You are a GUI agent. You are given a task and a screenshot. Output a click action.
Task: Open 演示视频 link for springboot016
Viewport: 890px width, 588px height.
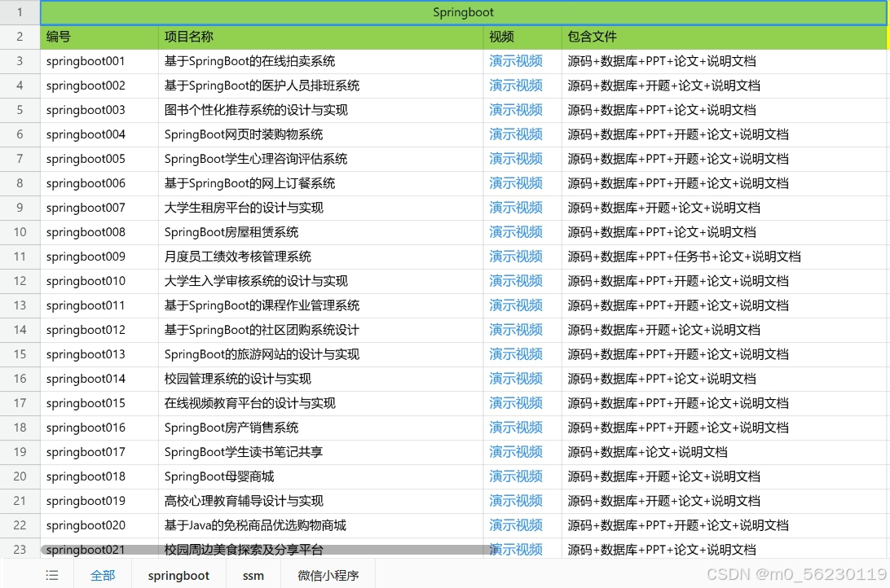[x=516, y=427]
